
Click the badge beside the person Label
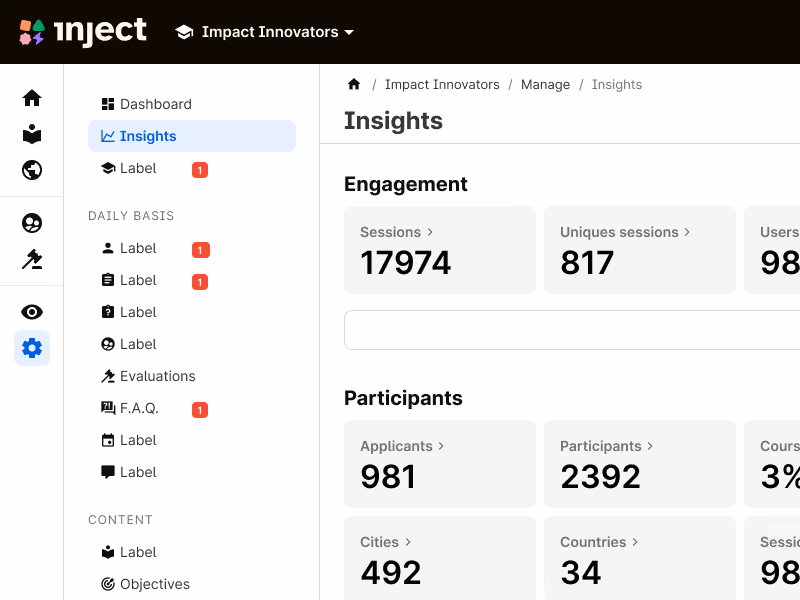click(201, 250)
